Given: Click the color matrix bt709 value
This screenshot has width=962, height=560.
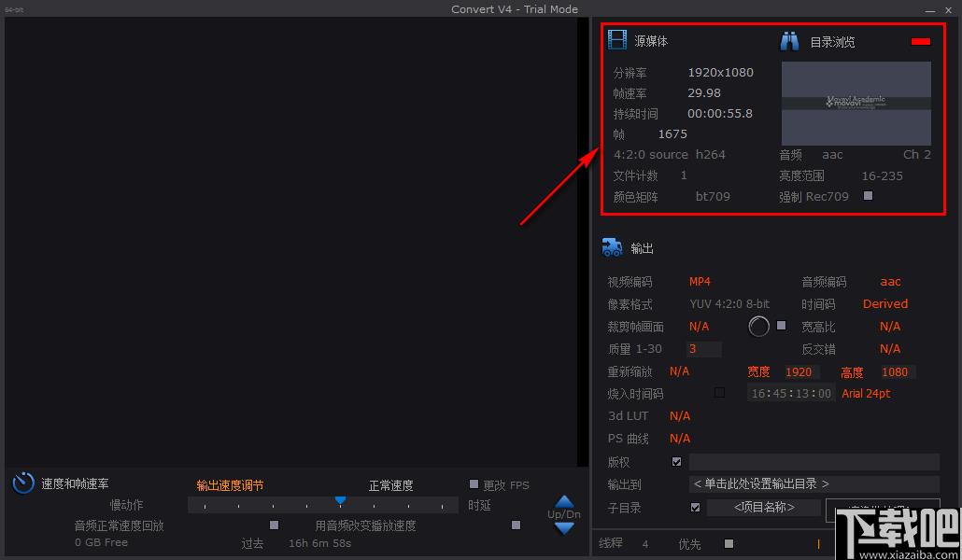Looking at the screenshot, I should point(713,196).
